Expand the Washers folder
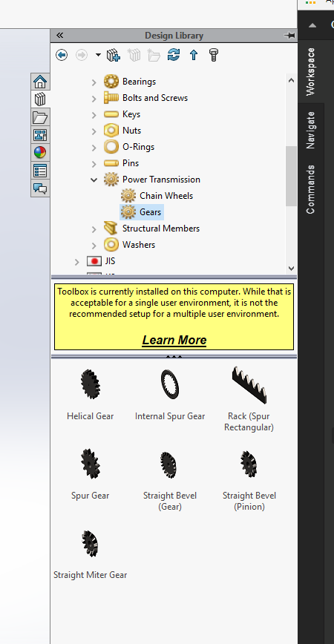Viewport: 334px width, 644px height. (94, 245)
